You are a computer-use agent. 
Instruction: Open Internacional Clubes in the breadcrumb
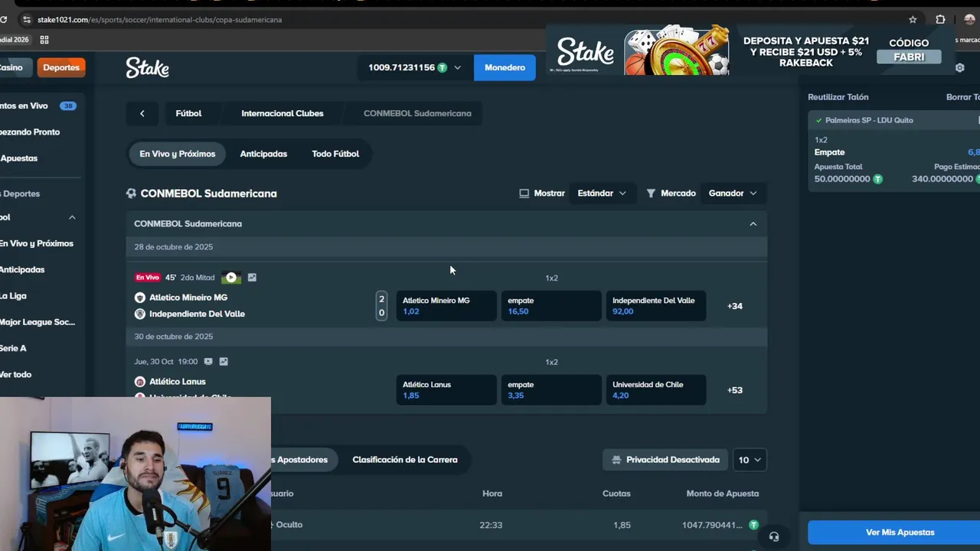[283, 113]
